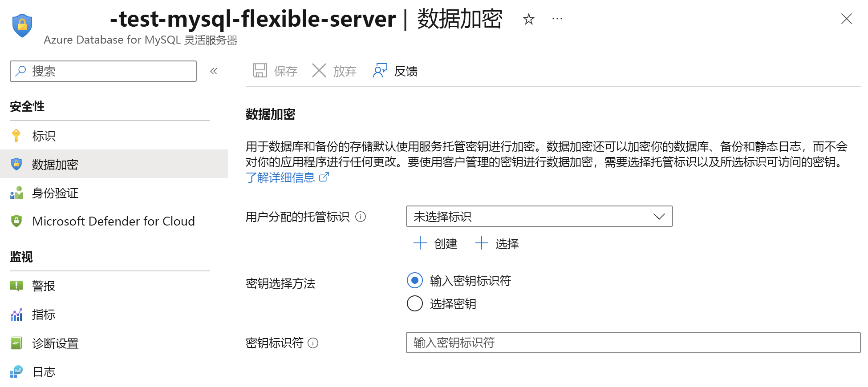Open 诊断设置 in the sidebar menu
Screen dimensions: 868x387
point(55,343)
